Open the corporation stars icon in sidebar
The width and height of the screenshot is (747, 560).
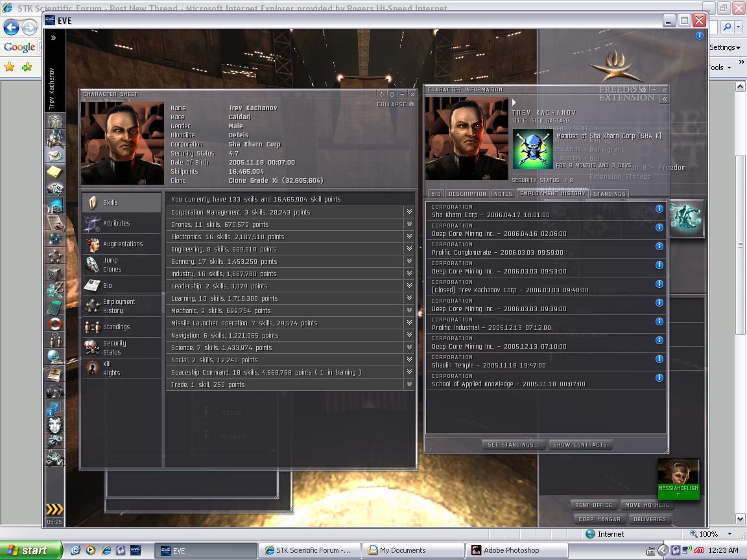coord(55,257)
